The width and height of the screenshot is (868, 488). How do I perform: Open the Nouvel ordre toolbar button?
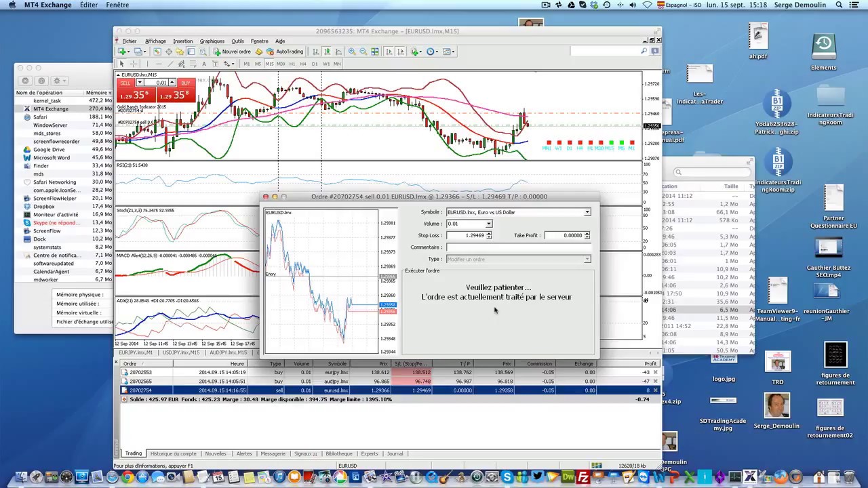232,52
